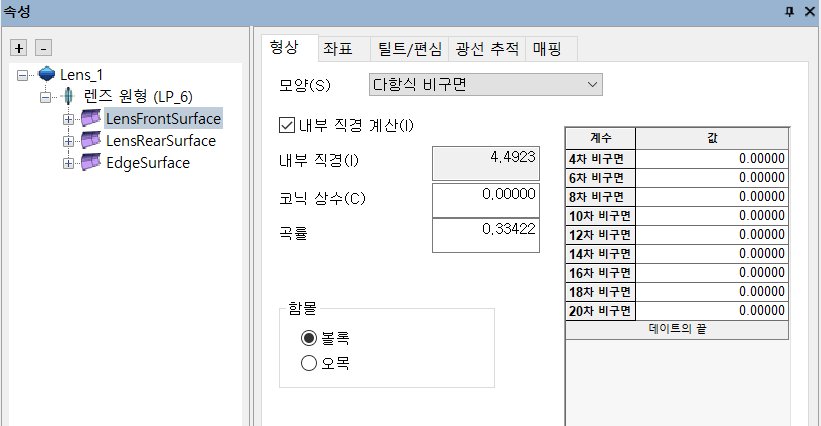Edit the 20차 비구면 value cell
Viewport: 821px width, 426px height.
[x=712, y=311]
